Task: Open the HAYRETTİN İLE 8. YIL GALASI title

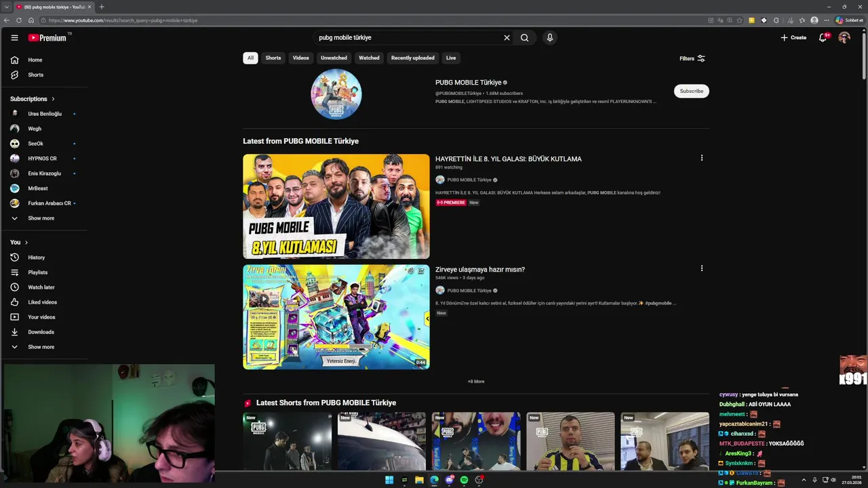Action: tap(509, 159)
